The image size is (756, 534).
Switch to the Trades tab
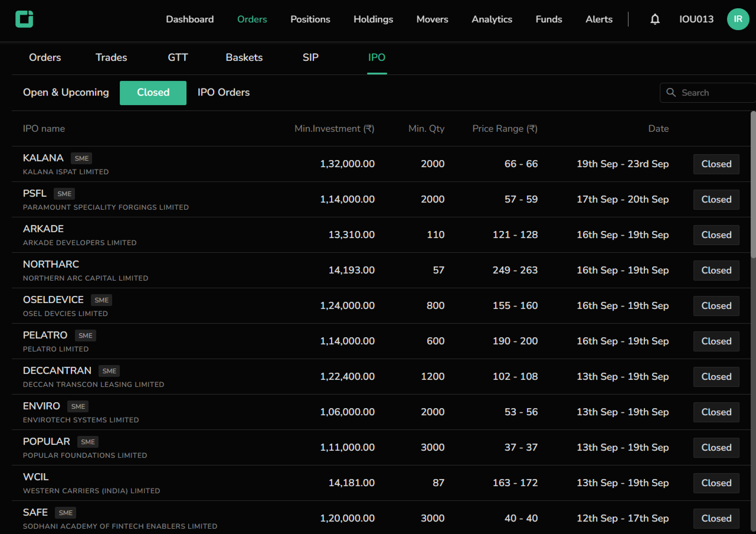[111, 57]
